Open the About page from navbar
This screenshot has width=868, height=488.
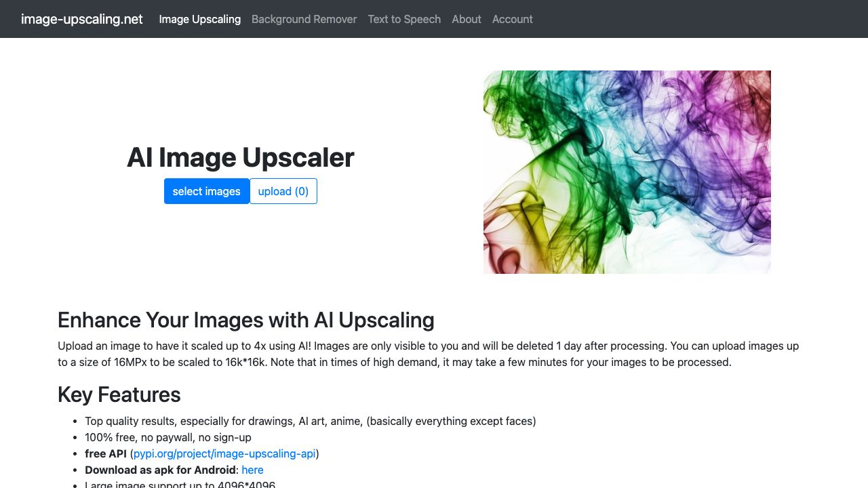coord(467,19)
